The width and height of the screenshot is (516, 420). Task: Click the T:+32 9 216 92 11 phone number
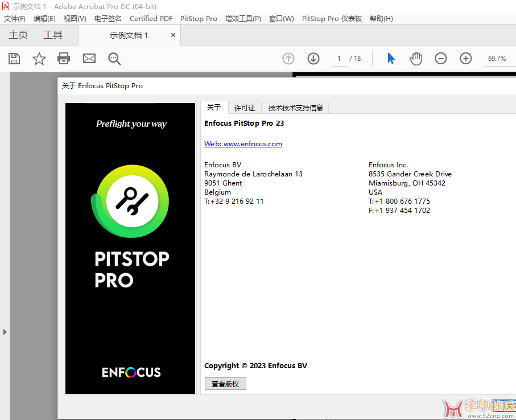click(234, 201)
